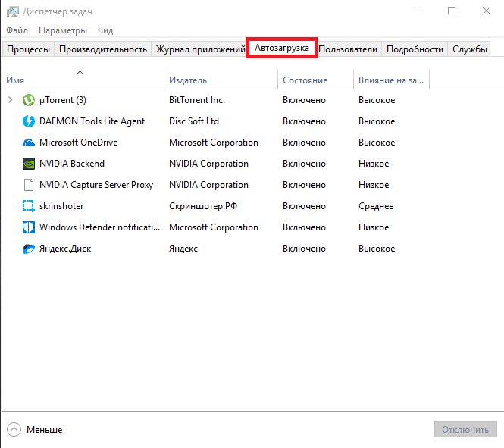Click Среднее impact for skrinshoter
504x448 pixels.
click(x=376, y=206)
